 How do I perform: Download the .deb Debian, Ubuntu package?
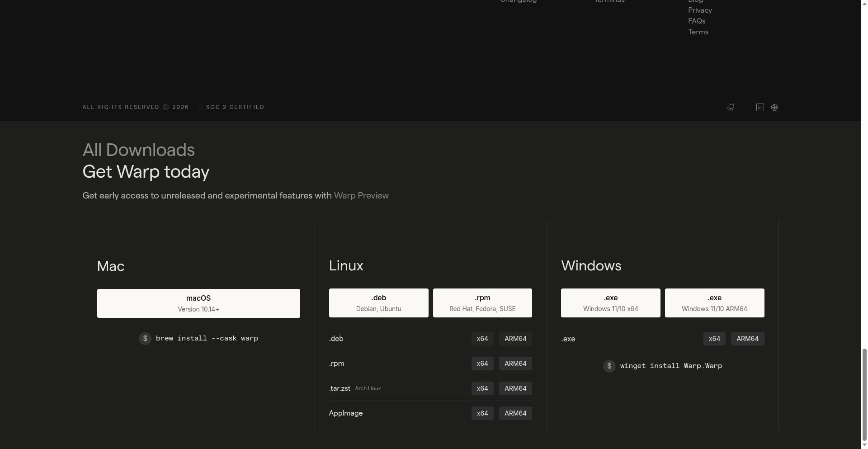tap(378, 303)
